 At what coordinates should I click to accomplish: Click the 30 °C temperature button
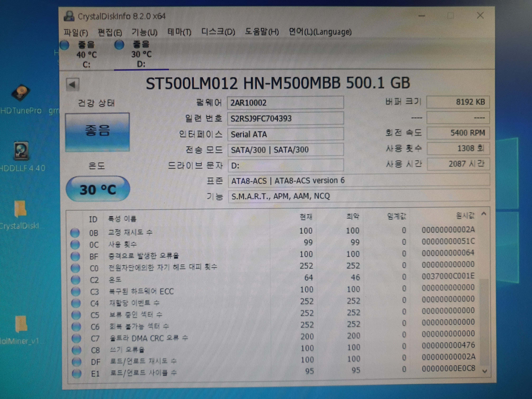98,189
